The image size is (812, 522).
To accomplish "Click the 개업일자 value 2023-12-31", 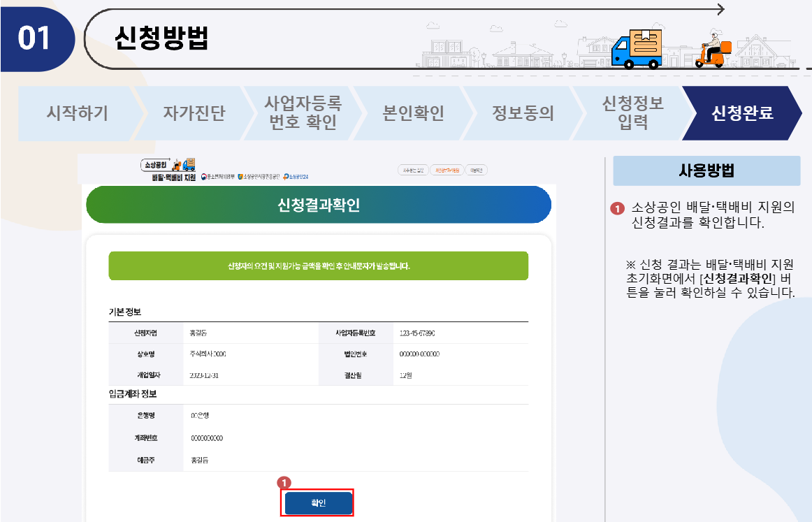I will coord(204,375).
